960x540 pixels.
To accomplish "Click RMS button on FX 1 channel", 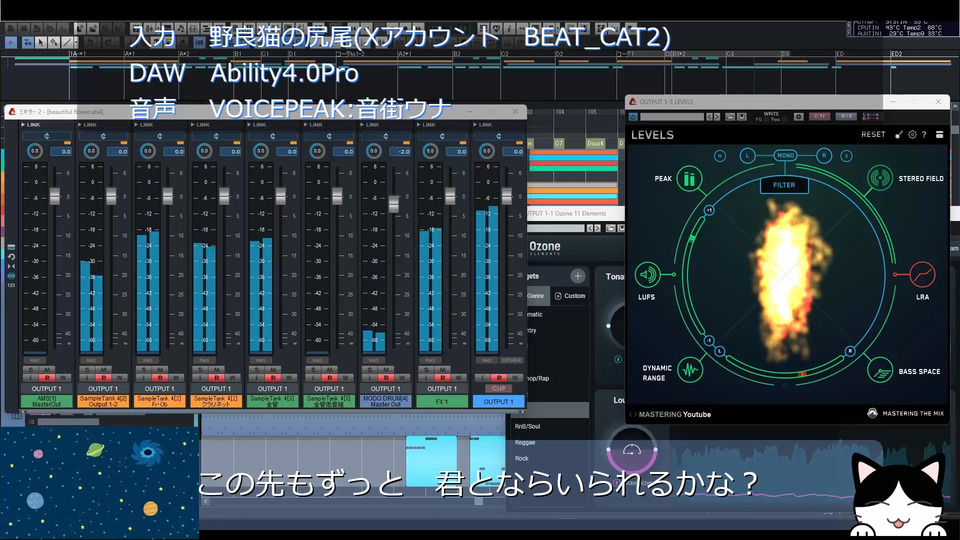I will pos(430,361).
